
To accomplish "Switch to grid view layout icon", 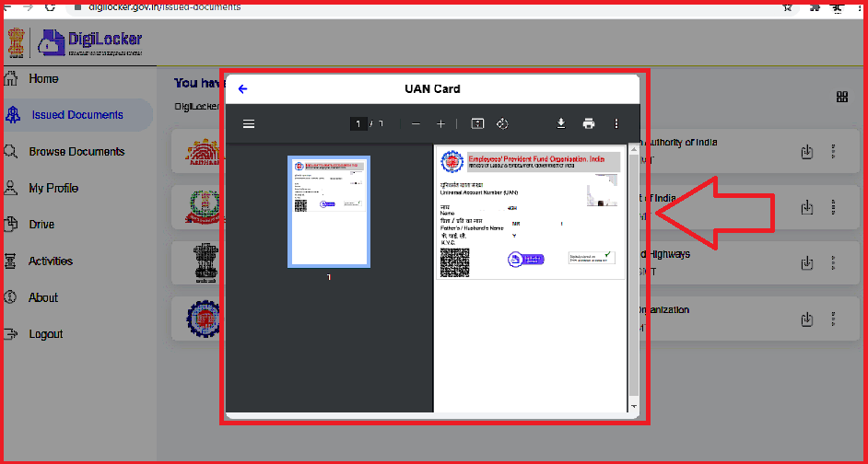I will click(841, 98).
